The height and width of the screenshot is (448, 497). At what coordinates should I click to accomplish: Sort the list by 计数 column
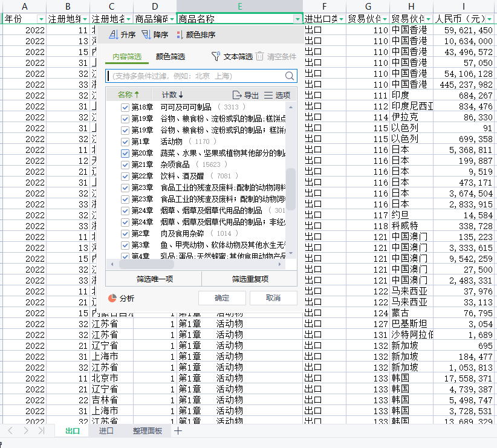coord(173,95)
